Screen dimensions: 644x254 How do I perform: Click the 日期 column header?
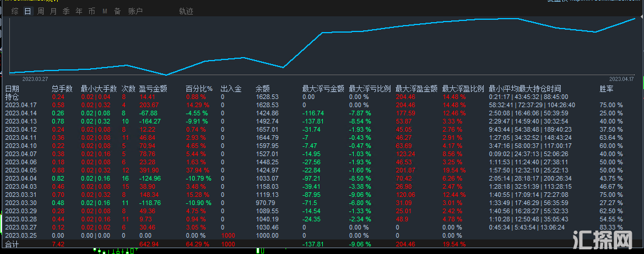click(12, 89)
